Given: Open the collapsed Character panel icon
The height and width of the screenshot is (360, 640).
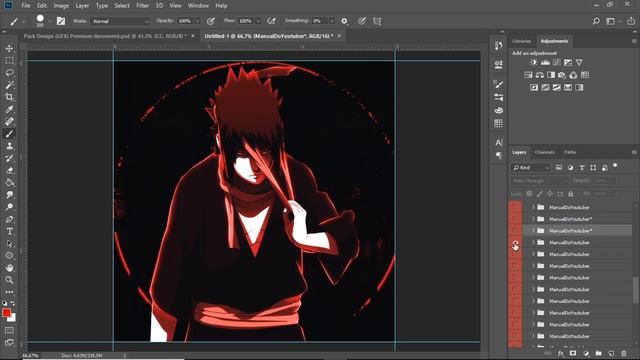Looking at the screenshot, I should [x=498, y=142].
